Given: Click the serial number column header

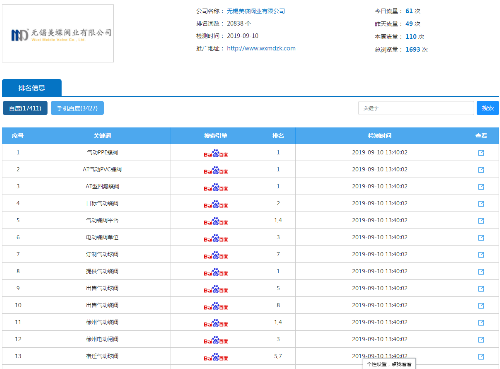Looking at the screenshot, I should click(x=18, y=136).
